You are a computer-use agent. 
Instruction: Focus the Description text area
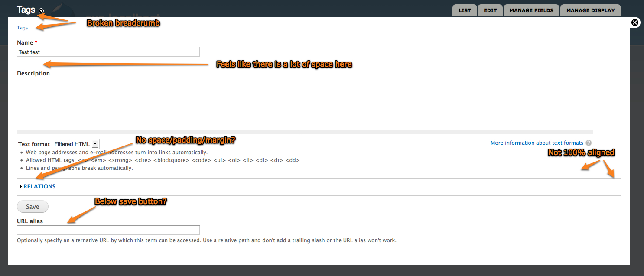pyautogui.click(x=305, y=104)
